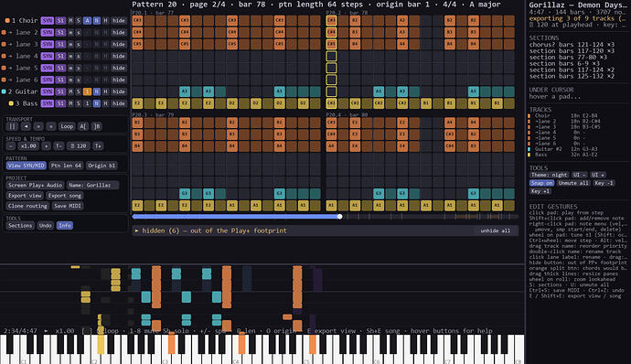Screen dimensions: 631x364
Task: Toggle the Snap on button in Tools
Action: tap(541, 183)
